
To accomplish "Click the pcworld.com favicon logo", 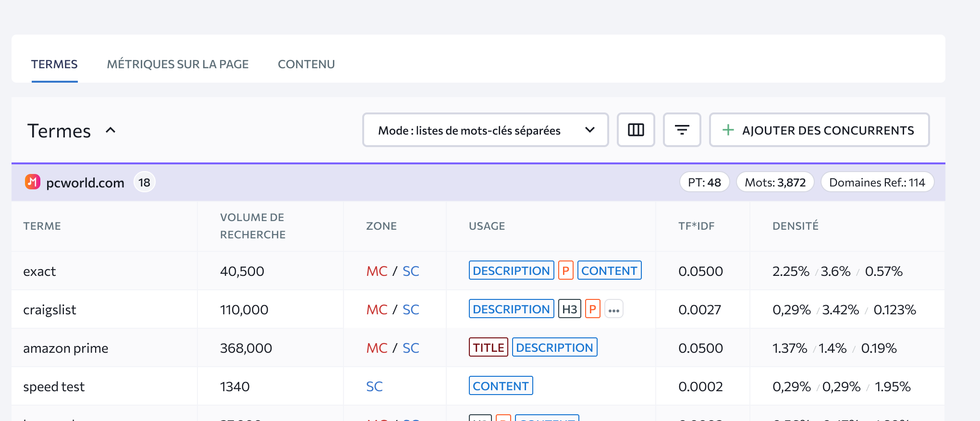I will (x=33, y=182).
